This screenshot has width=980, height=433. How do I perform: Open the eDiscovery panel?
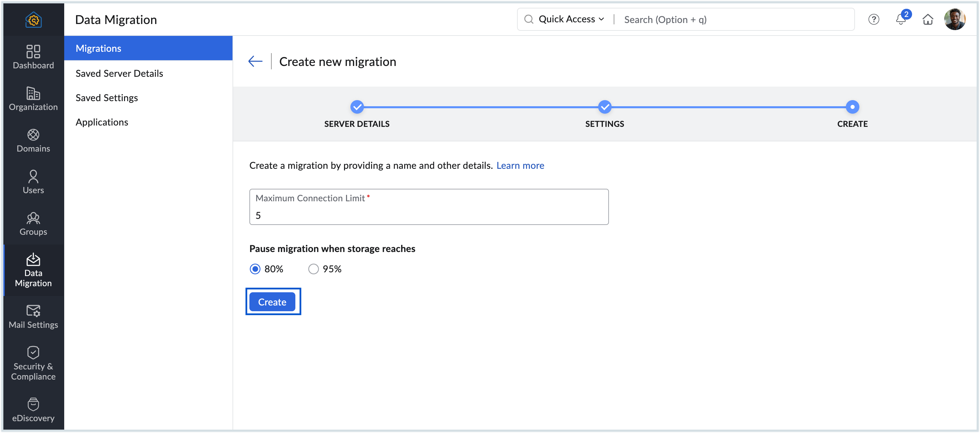pyautogui.click(x=33, y=410)
